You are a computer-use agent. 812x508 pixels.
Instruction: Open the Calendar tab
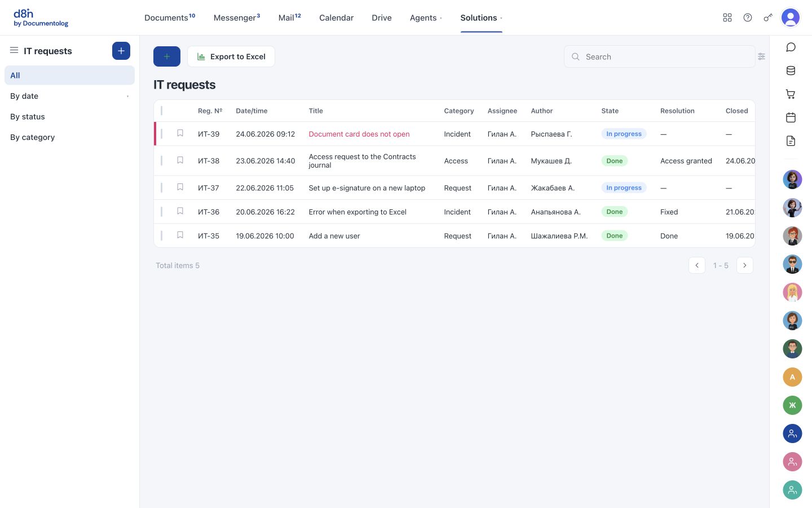tap(337, 17)
